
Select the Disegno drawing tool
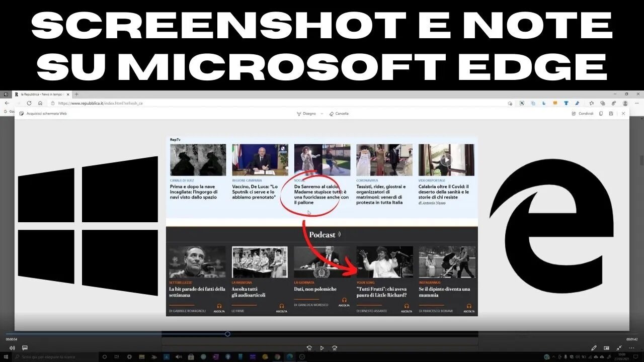pos(306,114)
